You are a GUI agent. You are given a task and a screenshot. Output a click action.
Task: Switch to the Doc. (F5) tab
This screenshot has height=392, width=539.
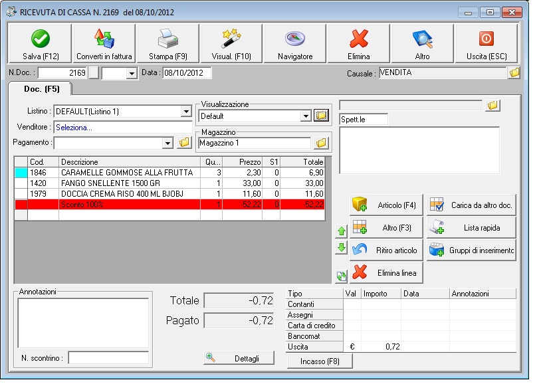(41, 89)
